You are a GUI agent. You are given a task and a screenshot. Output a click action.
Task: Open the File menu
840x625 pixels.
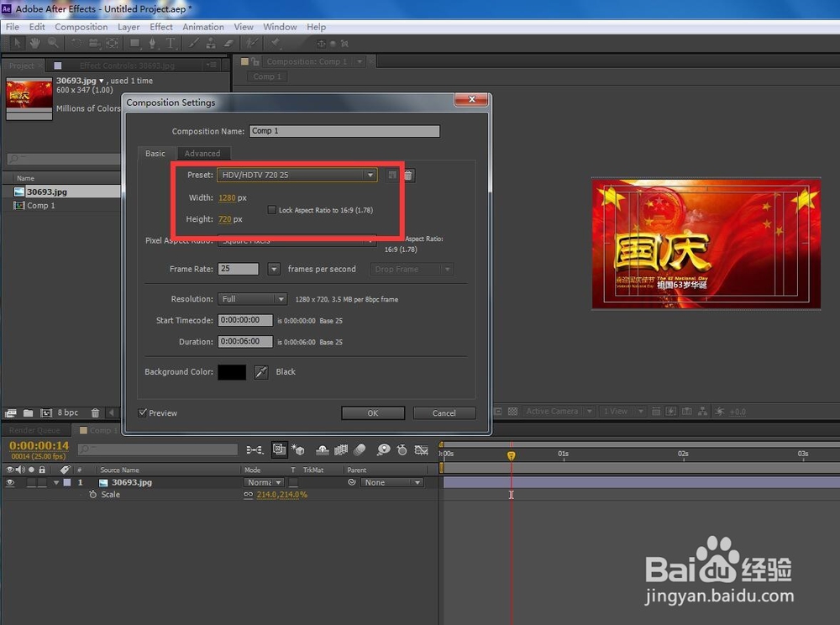(x=13, y=27)
